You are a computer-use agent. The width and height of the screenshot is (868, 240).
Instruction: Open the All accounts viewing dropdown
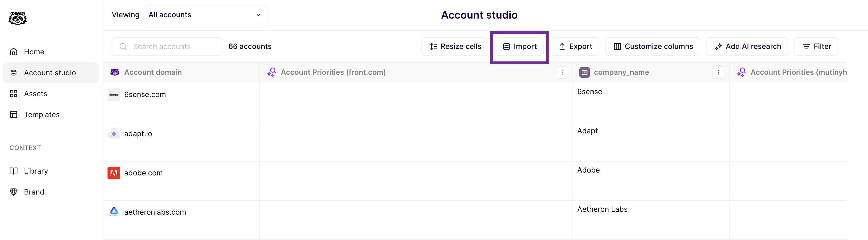click(x=206, y=15)
